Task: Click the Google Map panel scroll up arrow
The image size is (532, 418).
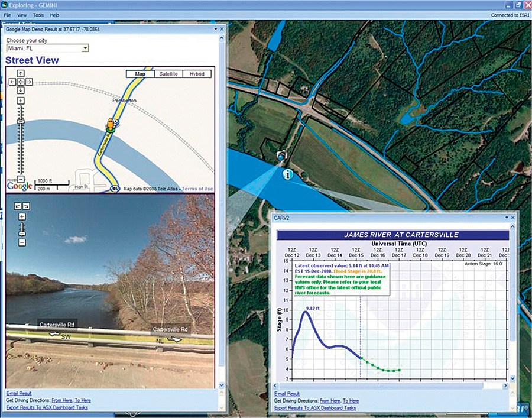Action: pos(222,37)
